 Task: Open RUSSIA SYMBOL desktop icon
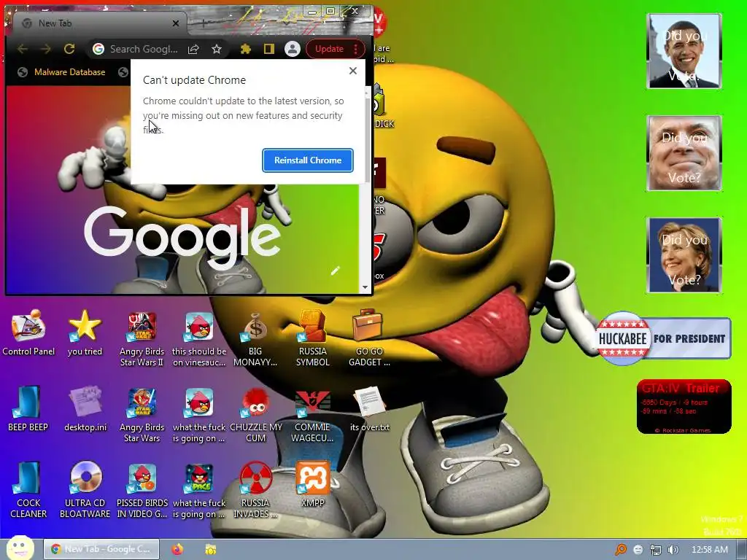pyautogui.click(x=312, y=339)
